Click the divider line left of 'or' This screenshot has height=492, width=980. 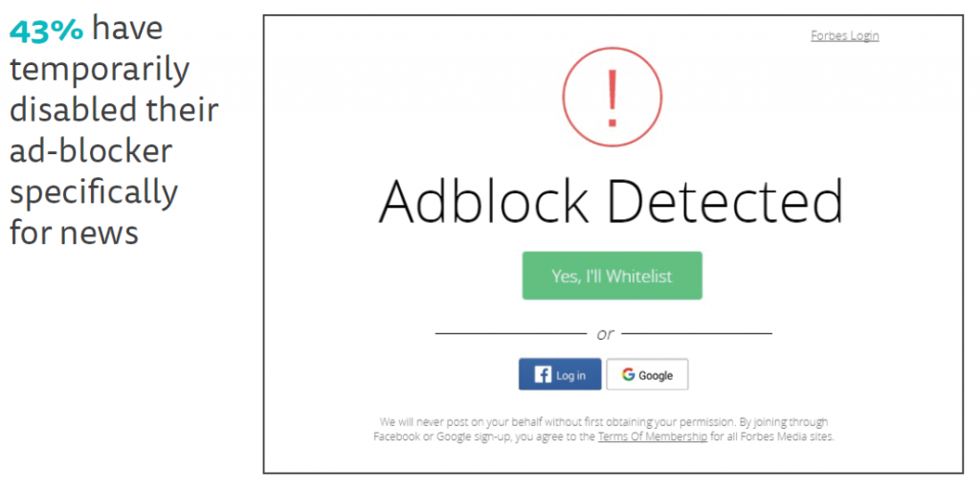(510, 334)
